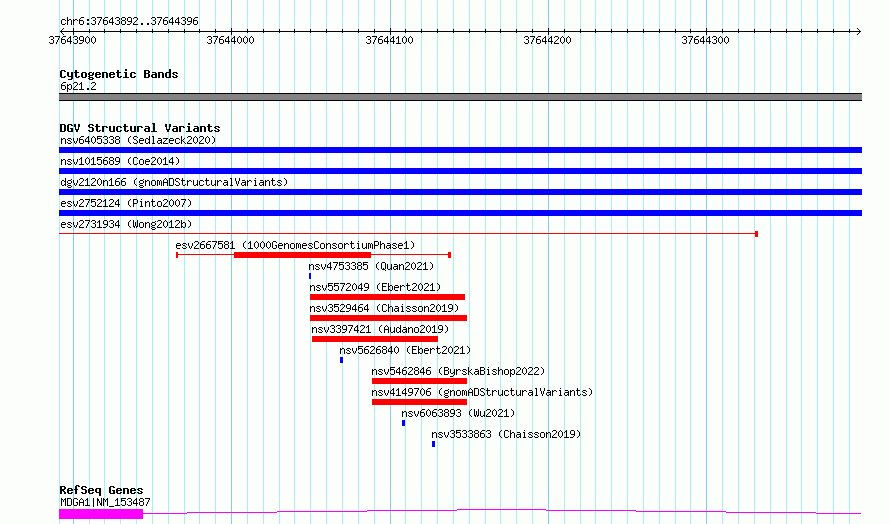Select the red bar under nsv3397421

coord(375,339)
